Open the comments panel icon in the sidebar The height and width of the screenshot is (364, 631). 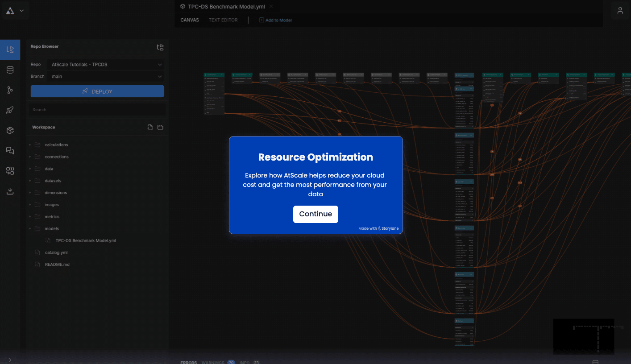coord(10,150)
